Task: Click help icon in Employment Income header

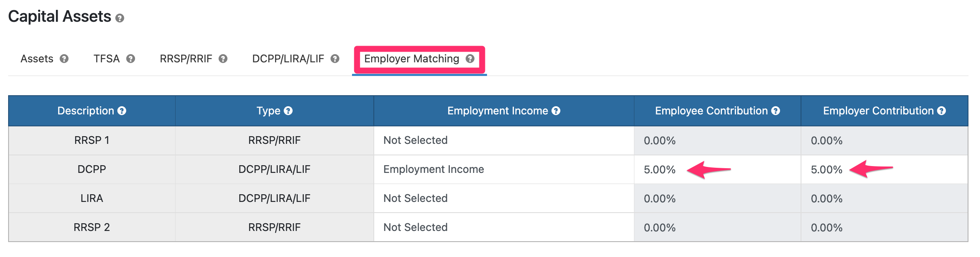Action: 556,111
